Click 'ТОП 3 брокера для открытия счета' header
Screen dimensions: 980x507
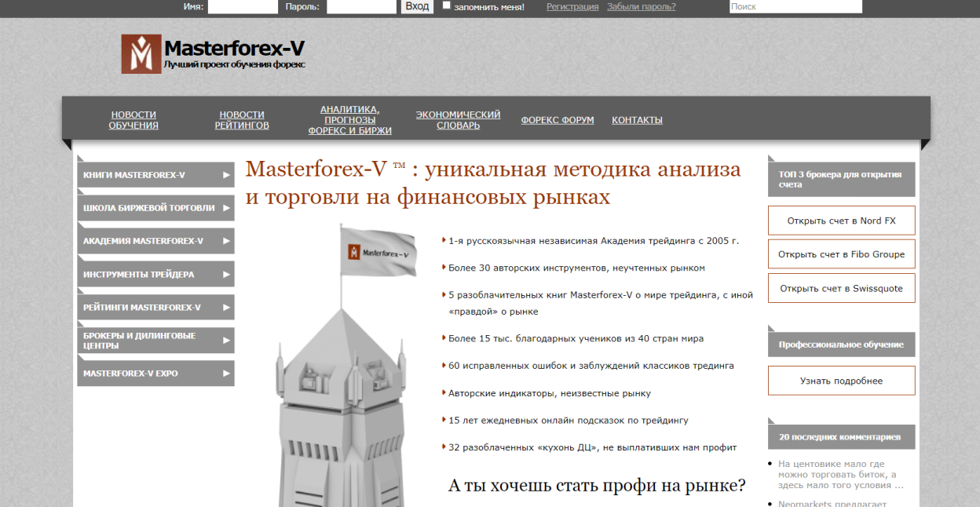click(842, 180)
